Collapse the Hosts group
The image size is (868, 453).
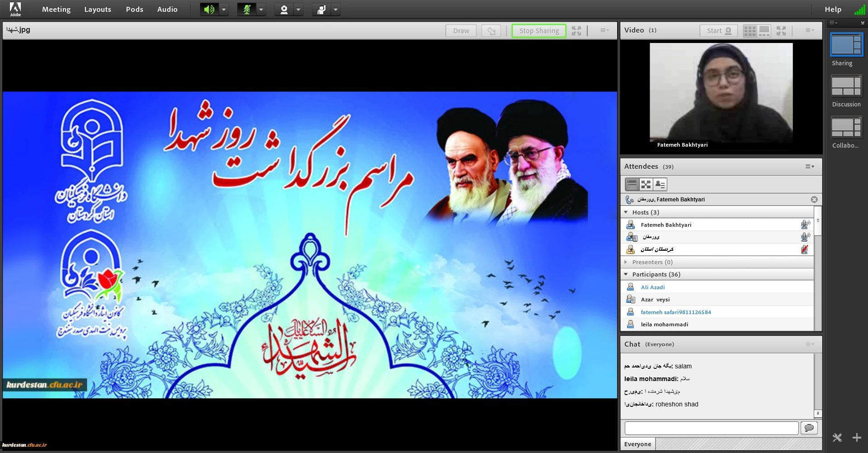coord(626,212)
